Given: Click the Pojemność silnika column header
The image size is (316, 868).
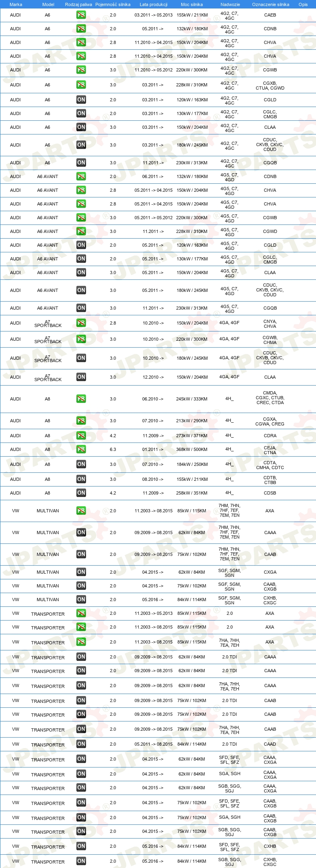Looking at the screenshot, I should point(113,4).
